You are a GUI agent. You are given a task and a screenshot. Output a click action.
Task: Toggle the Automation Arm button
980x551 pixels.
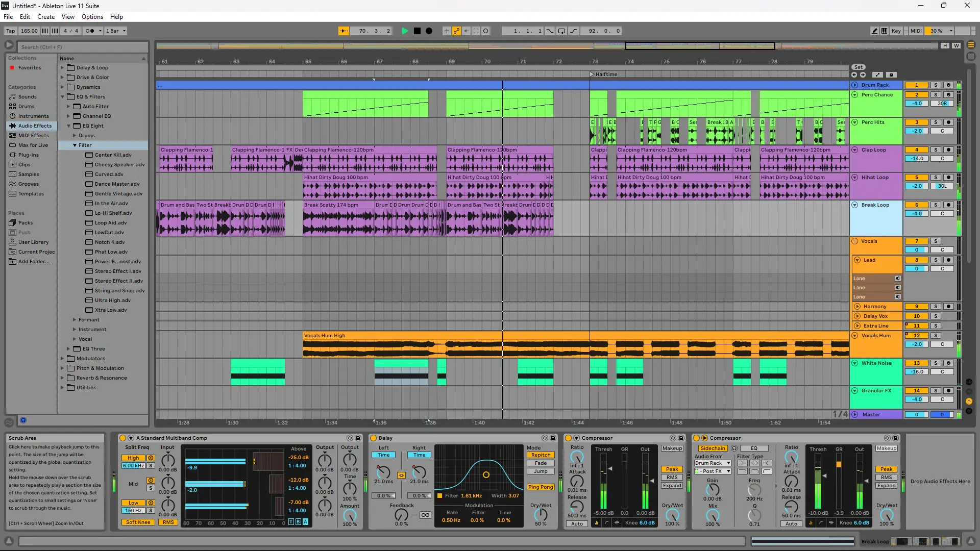[x=456, y=31]
